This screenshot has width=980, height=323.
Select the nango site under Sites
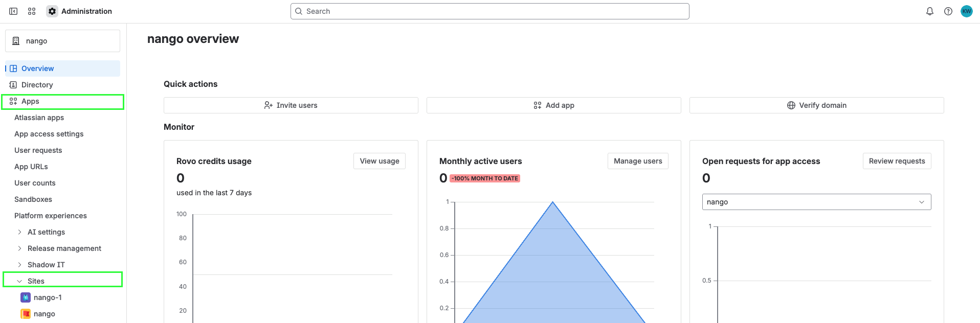click(x=44, y=314)
